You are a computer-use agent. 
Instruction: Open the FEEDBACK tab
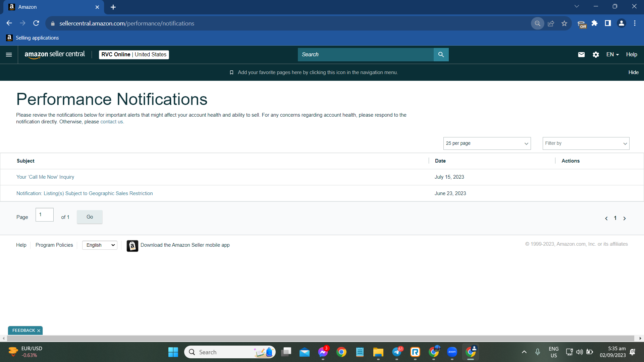point(23,330)
